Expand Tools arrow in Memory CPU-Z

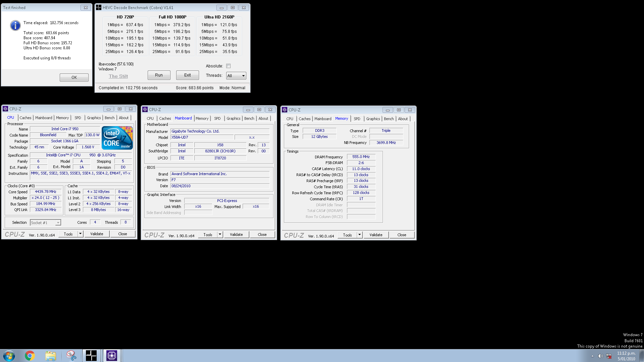click(359, 235)
